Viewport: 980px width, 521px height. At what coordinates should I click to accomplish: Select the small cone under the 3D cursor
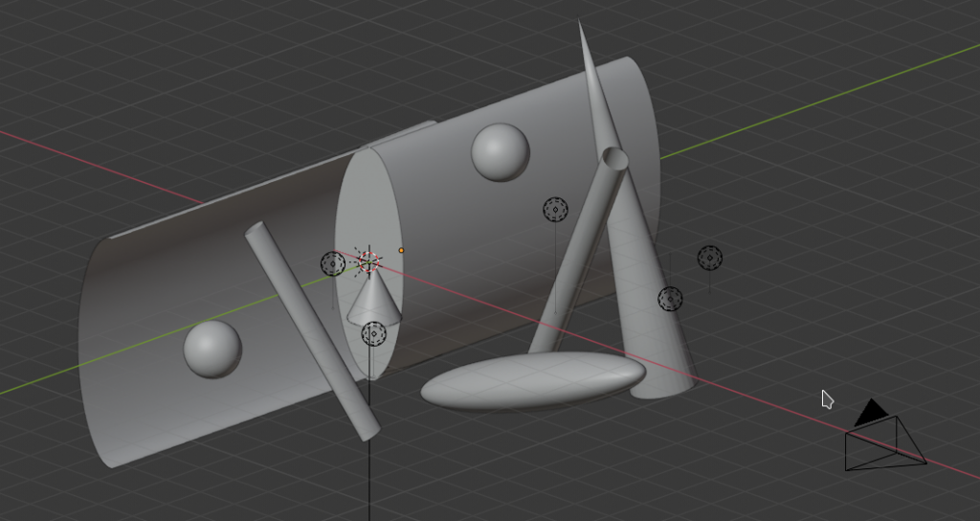tap(374, 299)
